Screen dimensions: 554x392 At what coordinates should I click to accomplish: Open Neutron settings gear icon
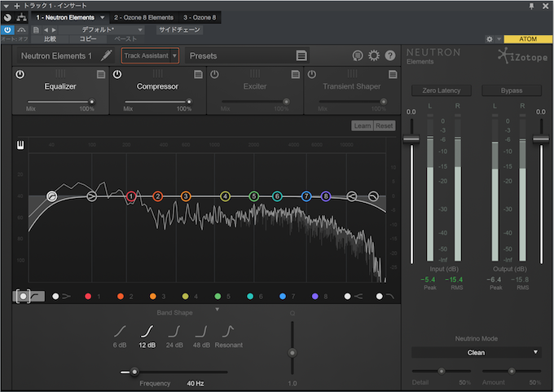coord(374,55)
